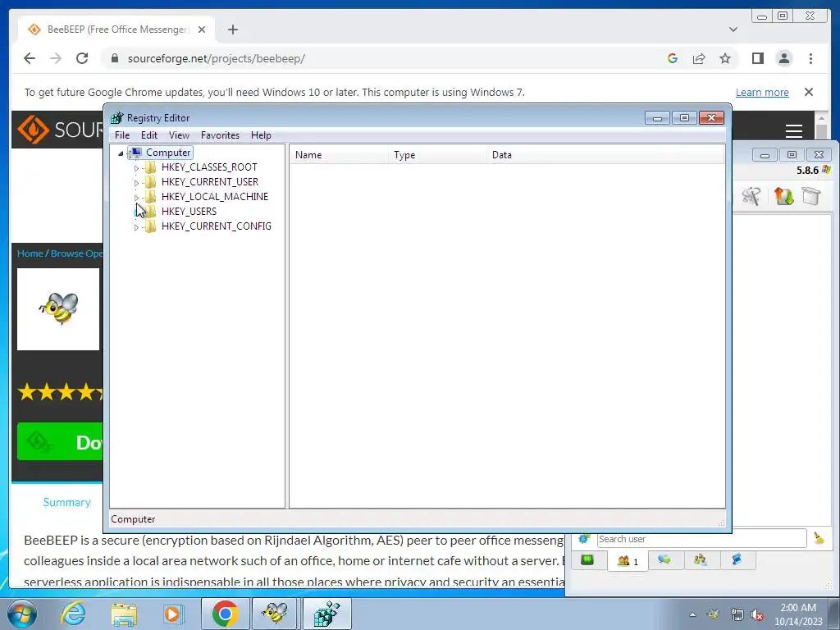840x630 pixels.
Task: Switch to the chat bubbles tab in BeeBEEP
Action: [664, 559]
